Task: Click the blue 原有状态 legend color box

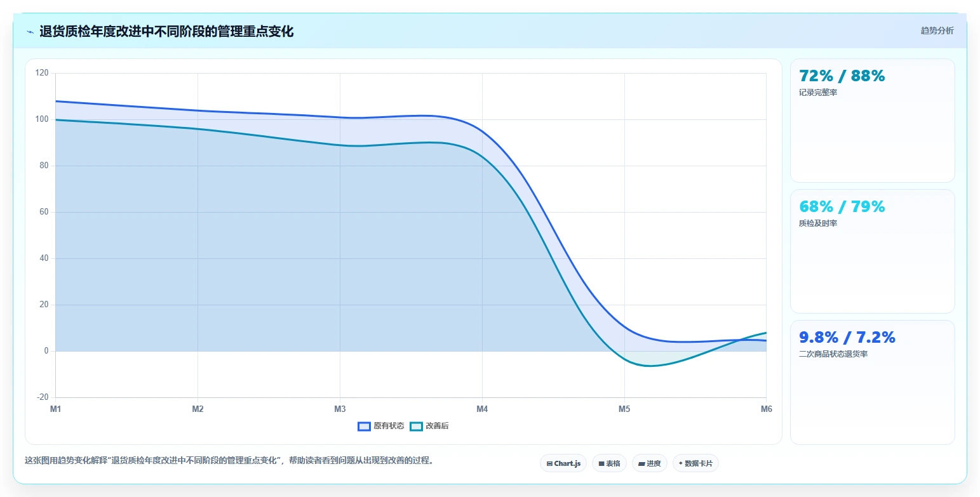Action: click(364, 426)
